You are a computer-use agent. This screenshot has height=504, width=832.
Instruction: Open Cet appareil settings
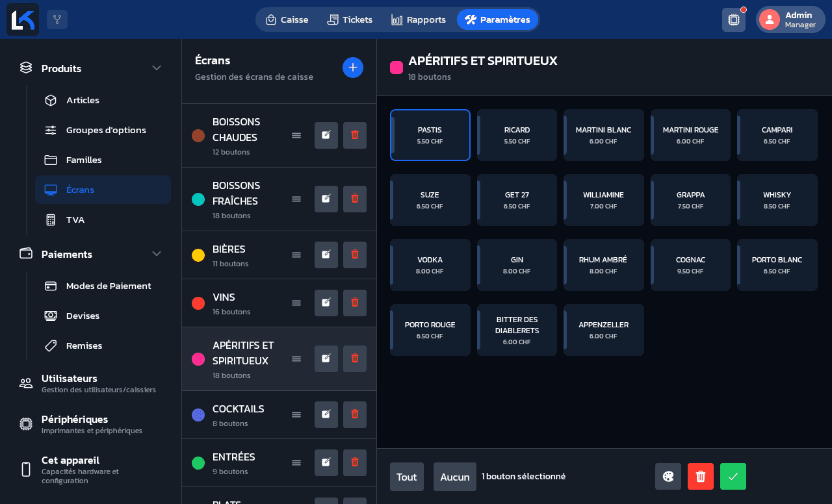(91, 470)
